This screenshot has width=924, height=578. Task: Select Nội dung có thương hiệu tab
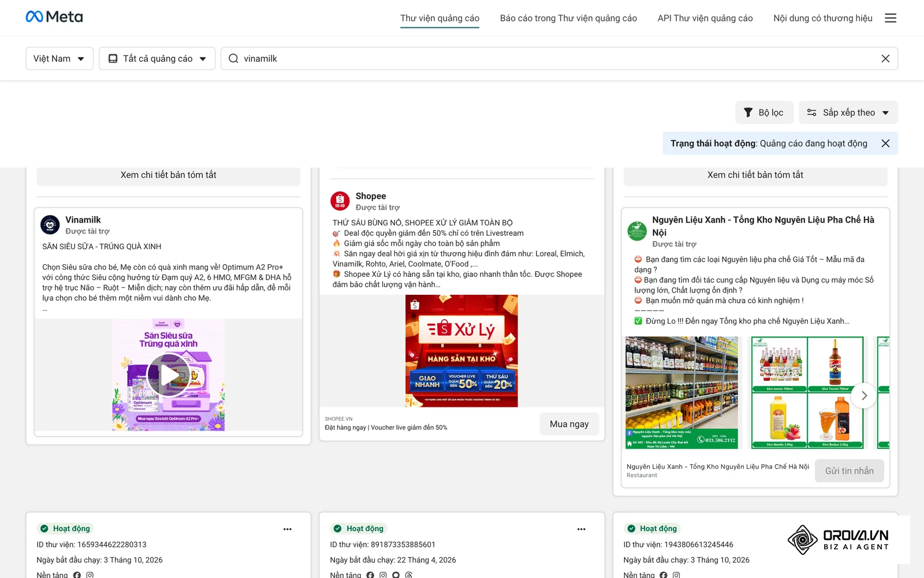coord(823,18)
